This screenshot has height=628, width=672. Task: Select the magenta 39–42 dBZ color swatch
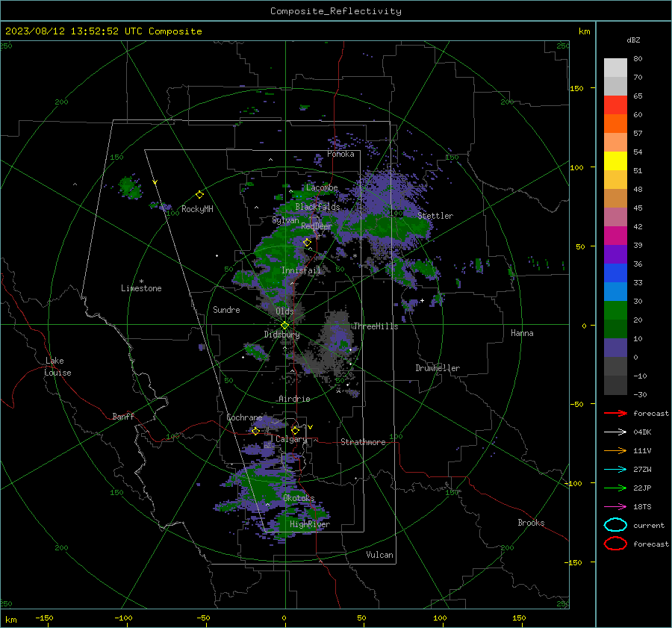click(x=615, y=235)
